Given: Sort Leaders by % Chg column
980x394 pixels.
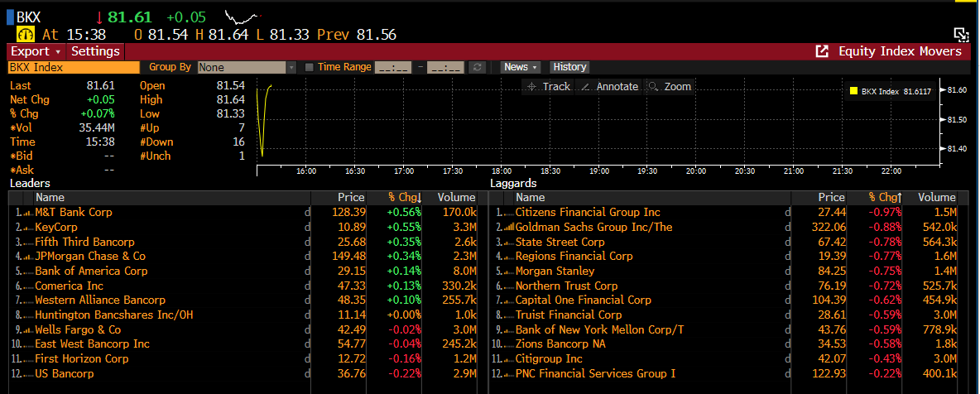Looking at the screenshot, I should point(405,198).
